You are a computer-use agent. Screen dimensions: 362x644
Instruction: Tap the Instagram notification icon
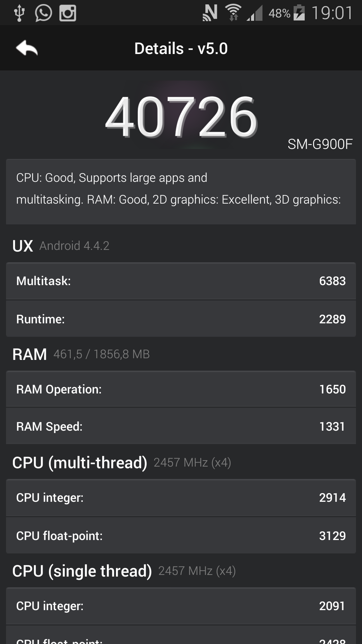pyautogui.click(x=68, y=13)
